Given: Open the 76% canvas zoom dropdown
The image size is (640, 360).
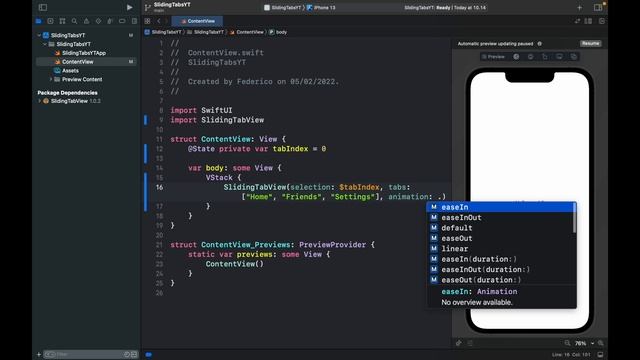Looking at the screenshot, I should [584, 343].
